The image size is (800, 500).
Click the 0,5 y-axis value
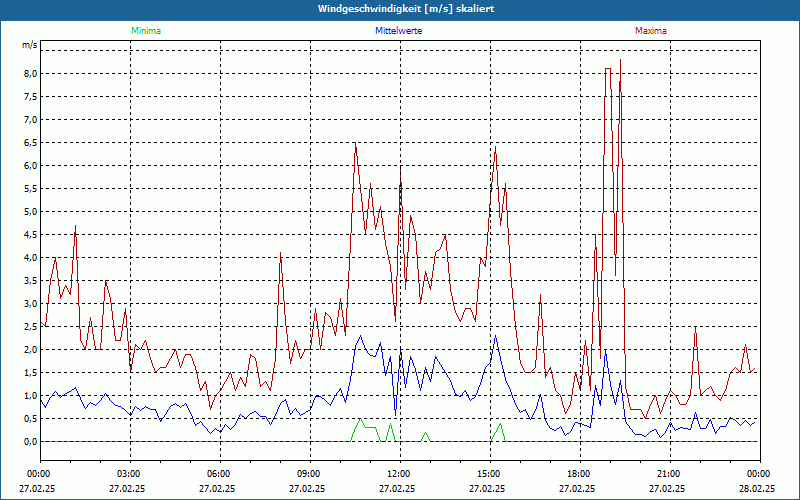click(31, 418)
